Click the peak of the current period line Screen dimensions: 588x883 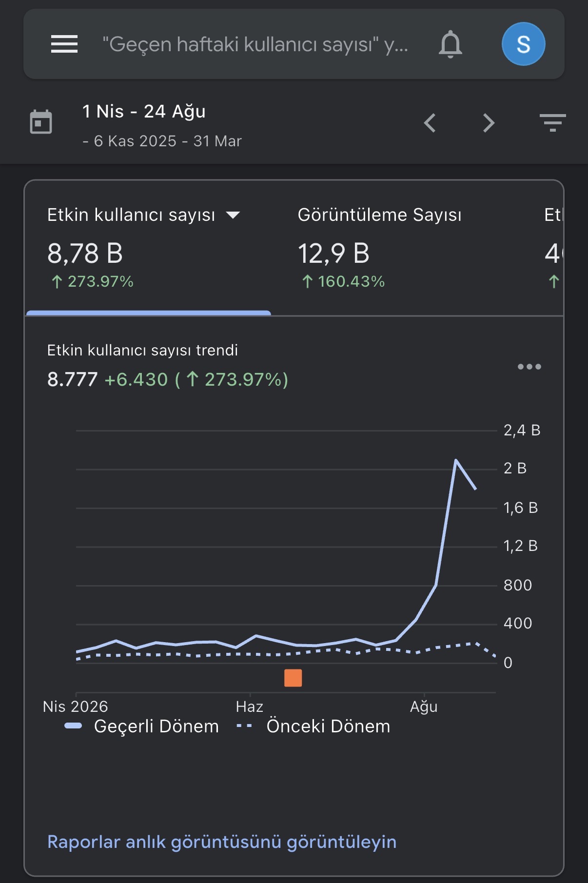pos(455,460)
